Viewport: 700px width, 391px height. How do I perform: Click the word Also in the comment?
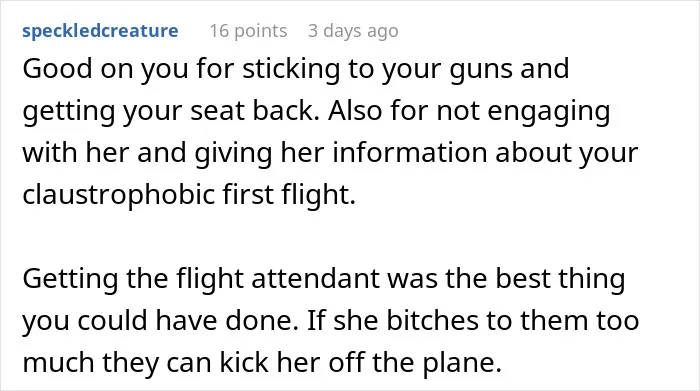pos(355,111)
